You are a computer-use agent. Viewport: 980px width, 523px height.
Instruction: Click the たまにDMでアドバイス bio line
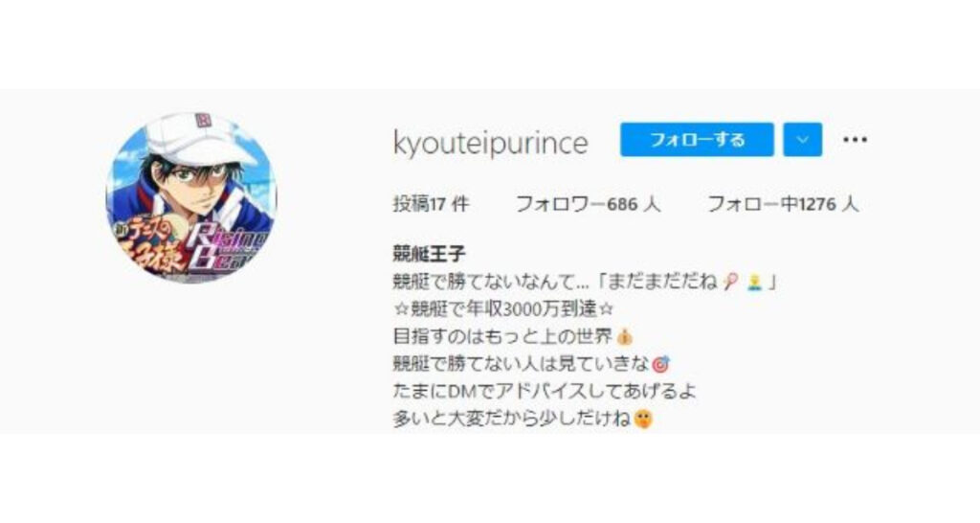pos(545,392)
